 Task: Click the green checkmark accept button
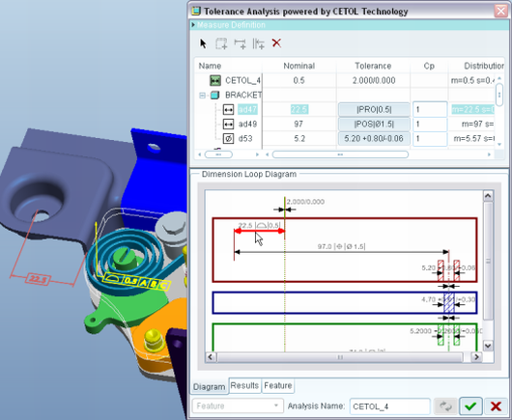[x=470, y=406]
